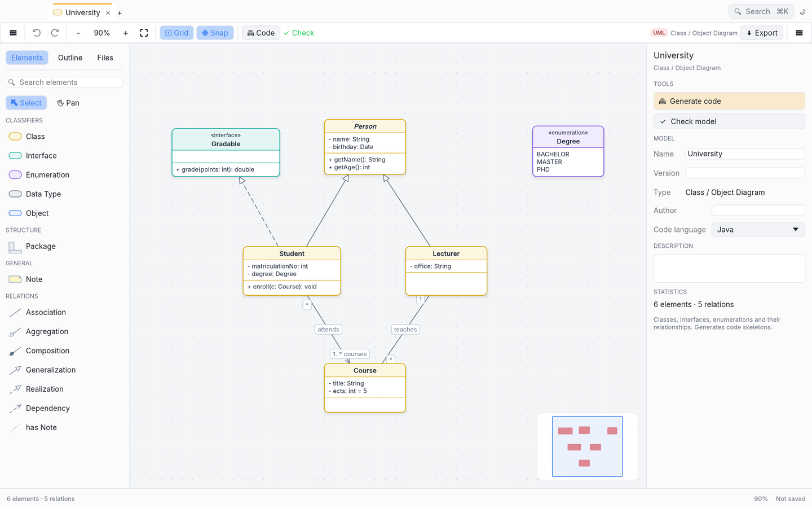The width and height of the screenshot is (812, 508).
Task: Redo the last undone action
Action: [x=55, y=33]
